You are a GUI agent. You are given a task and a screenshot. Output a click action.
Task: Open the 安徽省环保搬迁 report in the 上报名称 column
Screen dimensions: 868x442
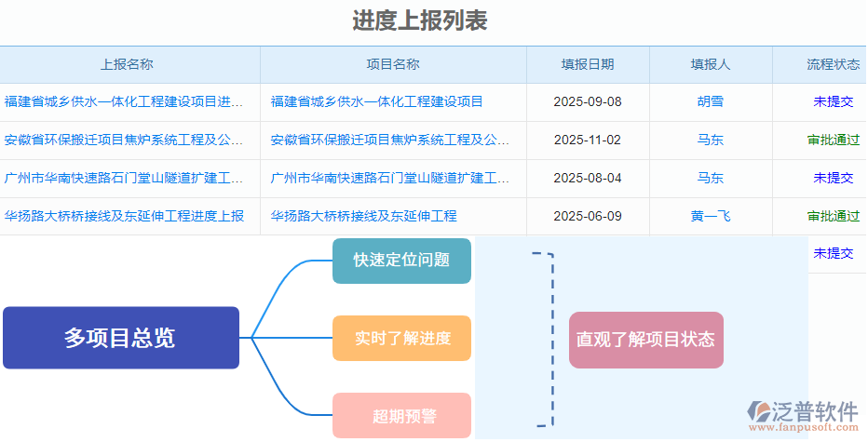125,140
